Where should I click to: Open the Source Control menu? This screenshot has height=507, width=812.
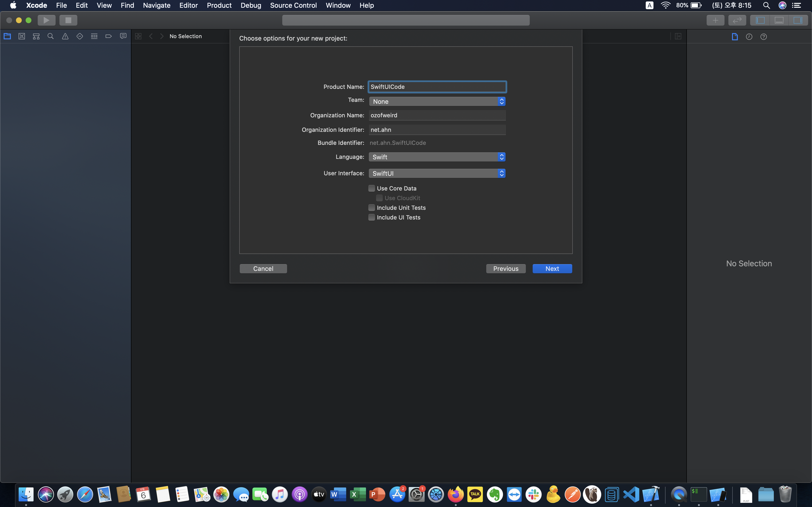[293, 5]
